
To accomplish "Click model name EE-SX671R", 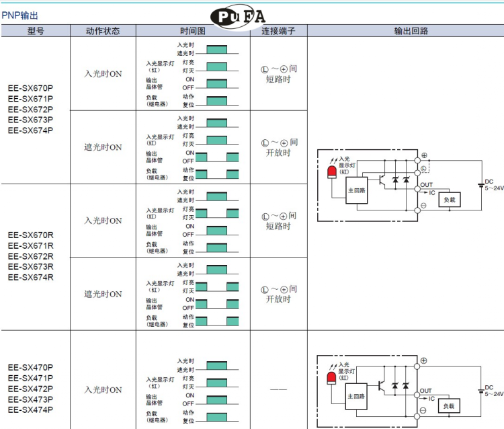I will tap(30, 245).
